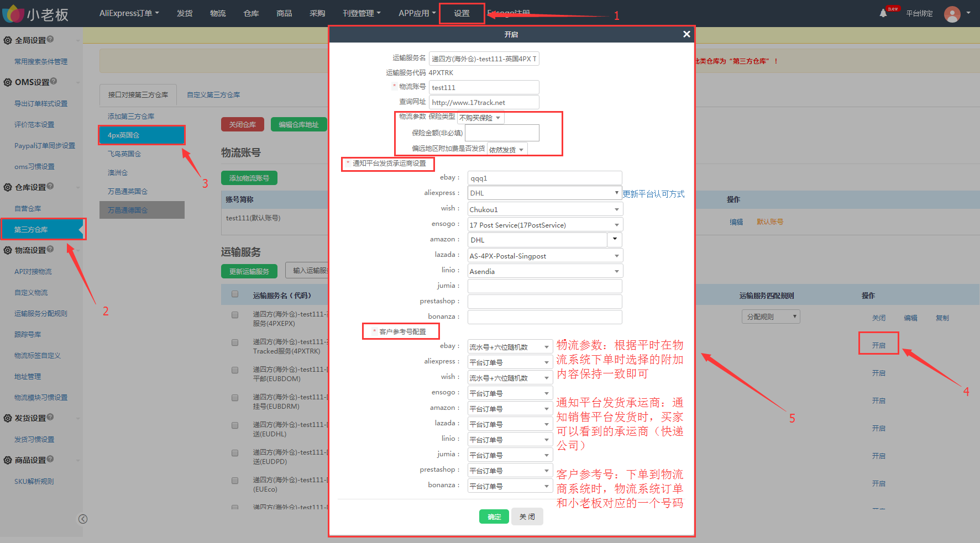Check the 4PXTRK Tracked service row checkbox
Screen dimensions: 980x543
235,342
